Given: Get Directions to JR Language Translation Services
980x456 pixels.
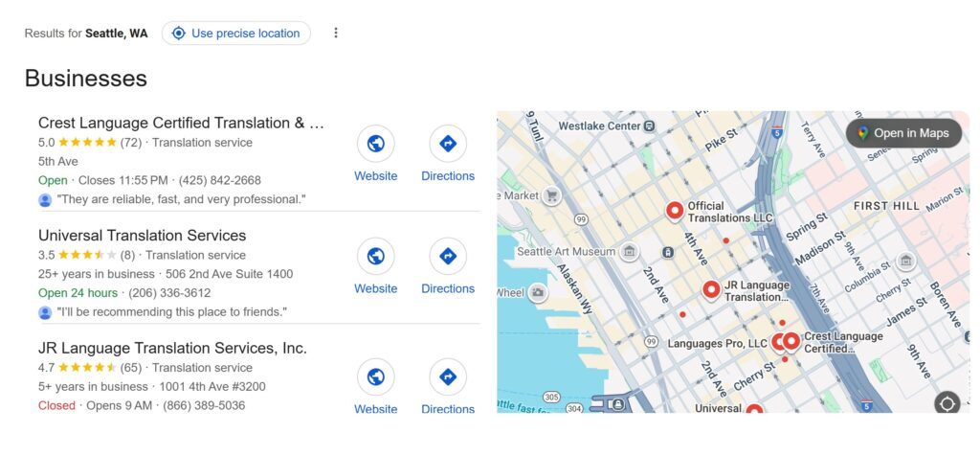Looking at the screenshot, I should pos(447,376).
